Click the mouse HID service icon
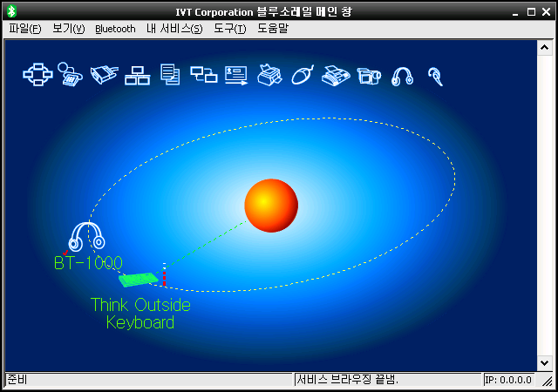This screenshot has height=392, width=558. [303, 75]
